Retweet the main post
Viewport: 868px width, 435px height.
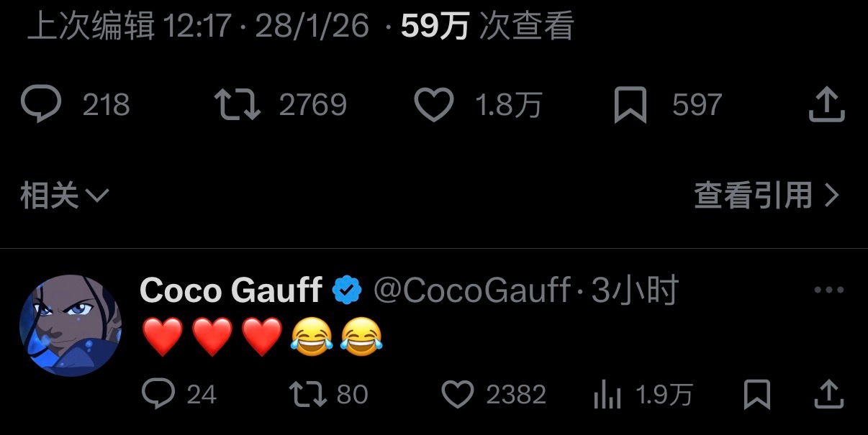click(238, 104)
